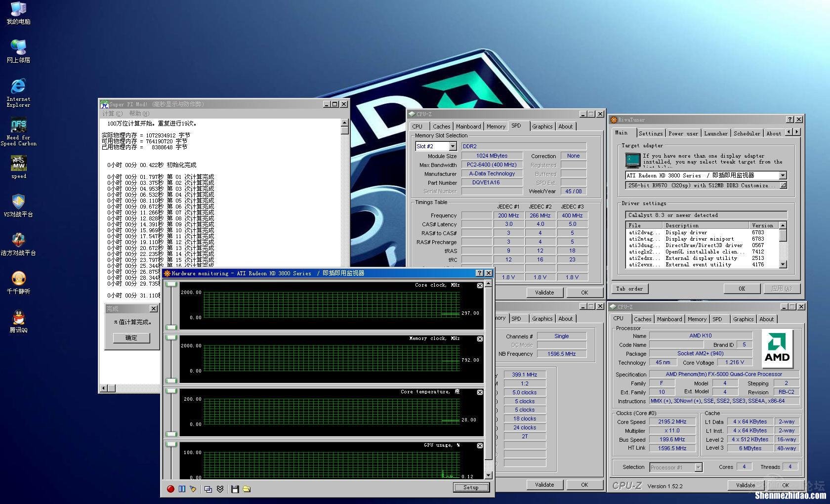Select the Mainboard tab in top CPU-Z

pos(468,126)
